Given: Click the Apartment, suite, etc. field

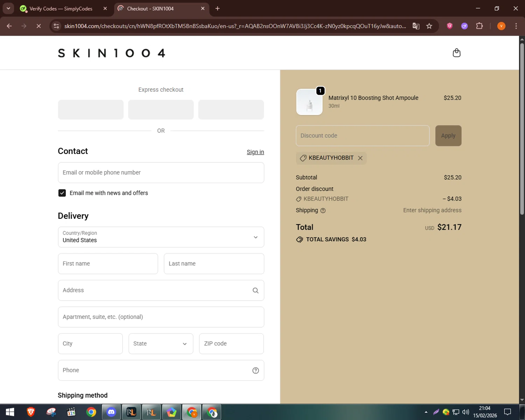Looking at the screenshot, I should point(161,317).
